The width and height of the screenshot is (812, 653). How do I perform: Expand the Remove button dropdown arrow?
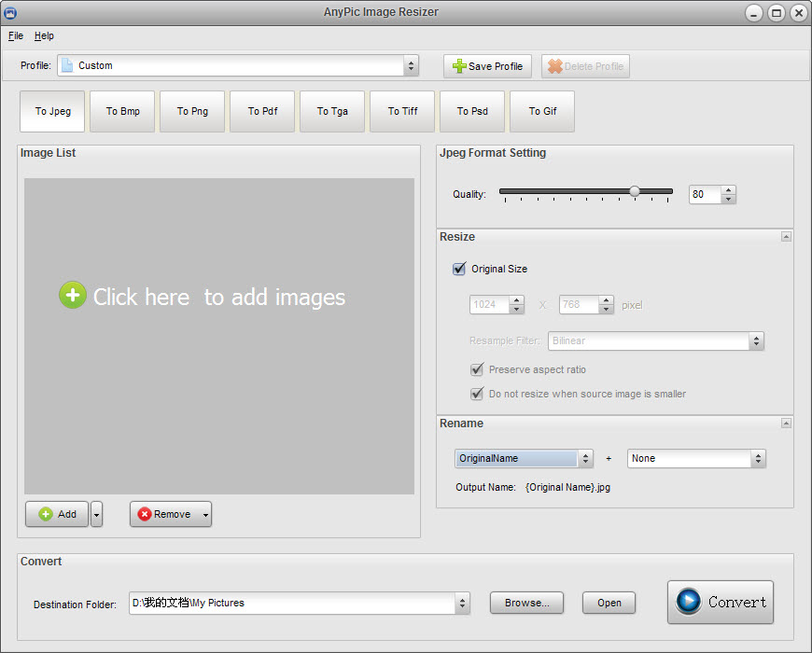(205, 515)
